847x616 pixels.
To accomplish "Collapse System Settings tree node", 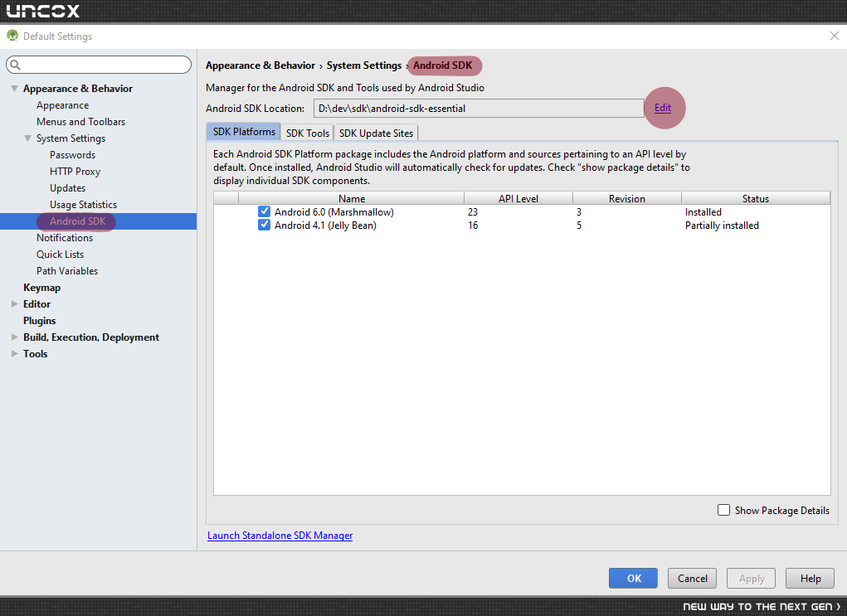I will (x=27, y=138).
